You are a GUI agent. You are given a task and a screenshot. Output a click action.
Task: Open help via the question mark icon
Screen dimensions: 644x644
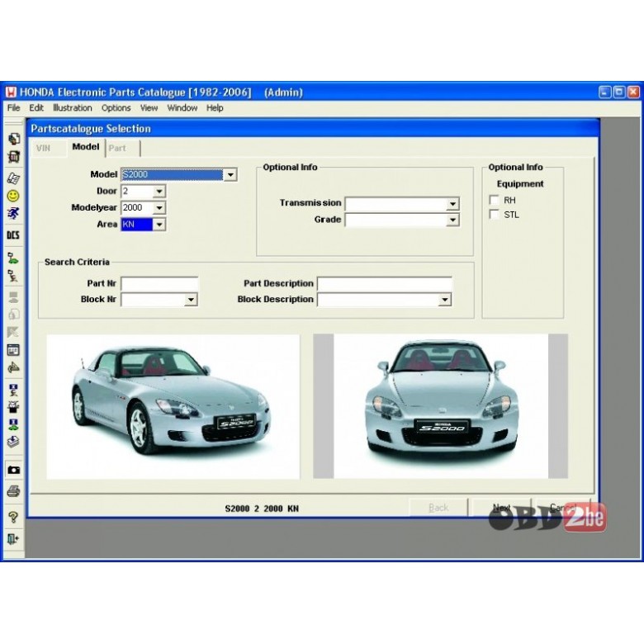(13, 517)
